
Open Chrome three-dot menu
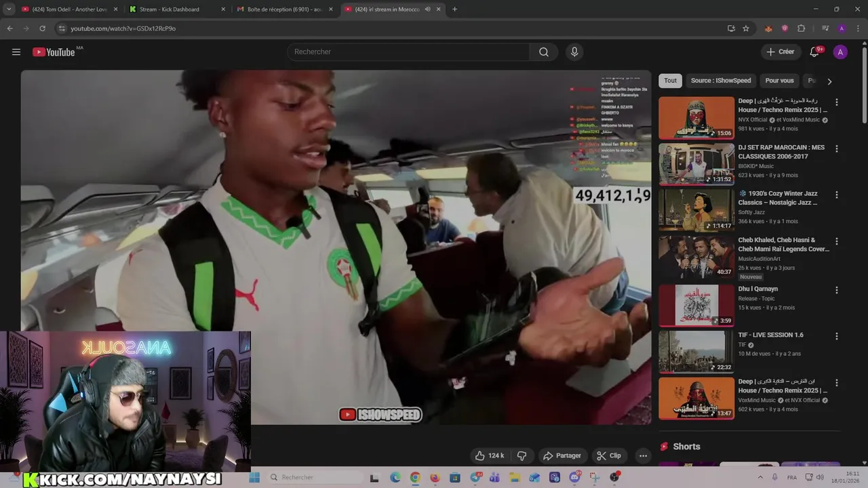coord(858,28)
